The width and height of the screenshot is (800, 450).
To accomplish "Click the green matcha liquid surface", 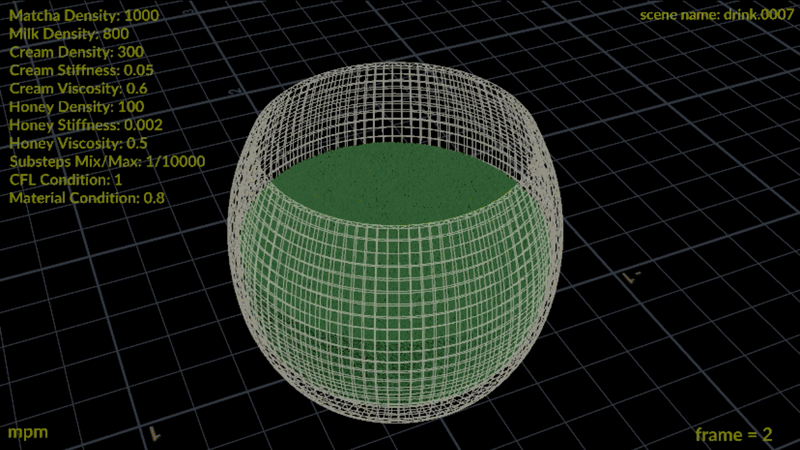I will pos(393,184).
